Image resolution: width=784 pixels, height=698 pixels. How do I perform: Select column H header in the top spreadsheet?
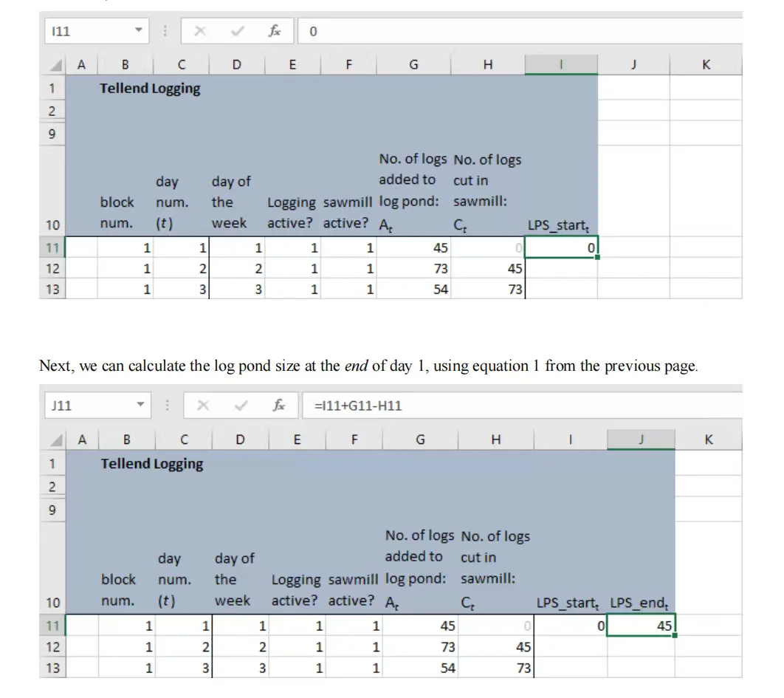(487, 64)
